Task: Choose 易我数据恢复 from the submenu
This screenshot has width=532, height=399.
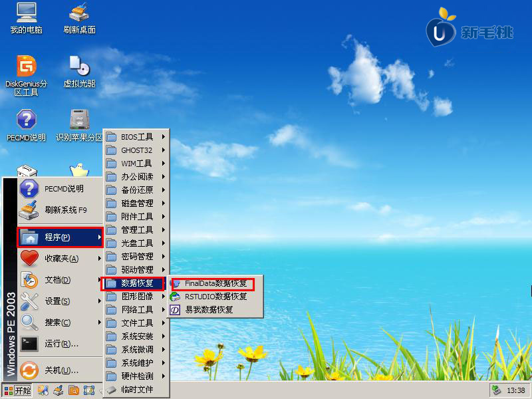Action: pos(209,310)
